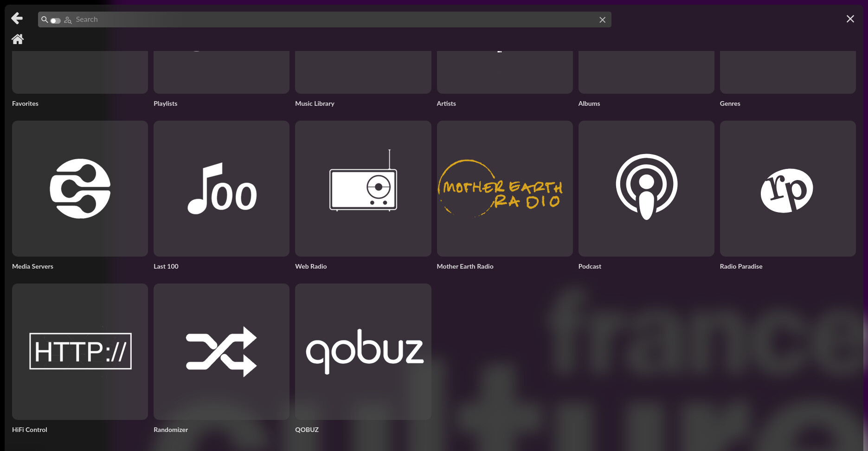Select the Music Library label
Image resolution: width=868 pixels, height=451 pixels.
315,103
